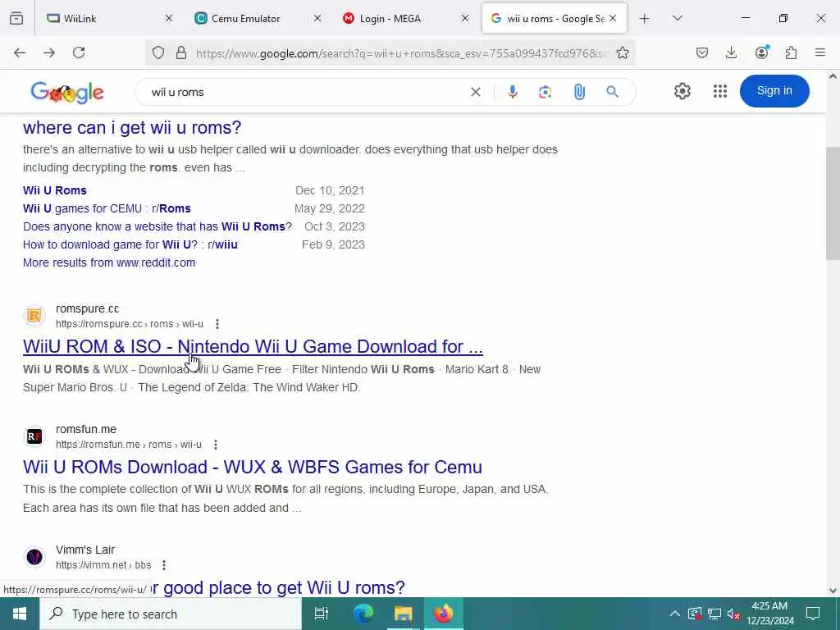Image resolution: width=840 pixels, height=630 pixels.
Task: Open Google apps grid
Action: point(720,91)
